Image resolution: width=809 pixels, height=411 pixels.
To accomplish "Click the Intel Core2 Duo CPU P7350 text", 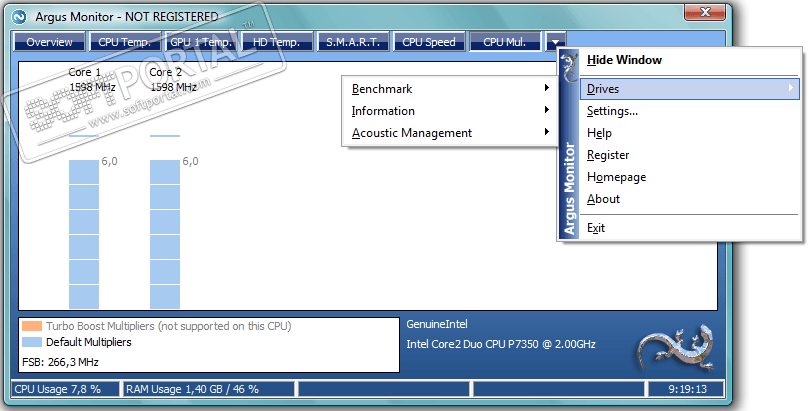I will coord(501,344).
